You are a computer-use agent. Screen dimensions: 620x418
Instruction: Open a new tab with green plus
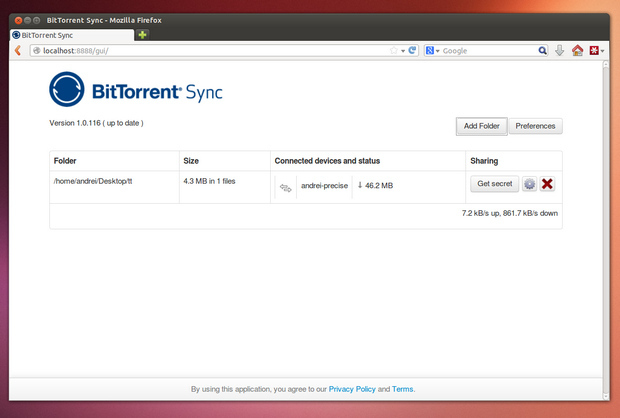pos(142,35)
